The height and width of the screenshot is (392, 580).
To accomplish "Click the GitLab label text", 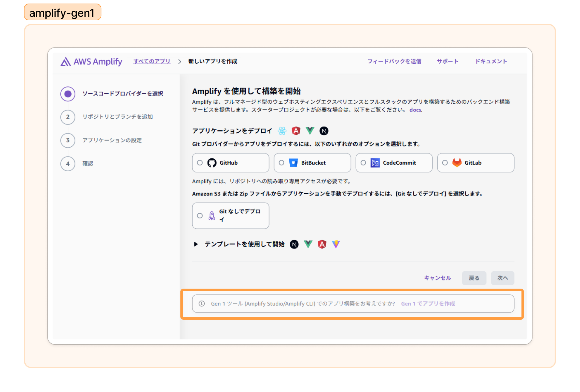I will (473, 163).
